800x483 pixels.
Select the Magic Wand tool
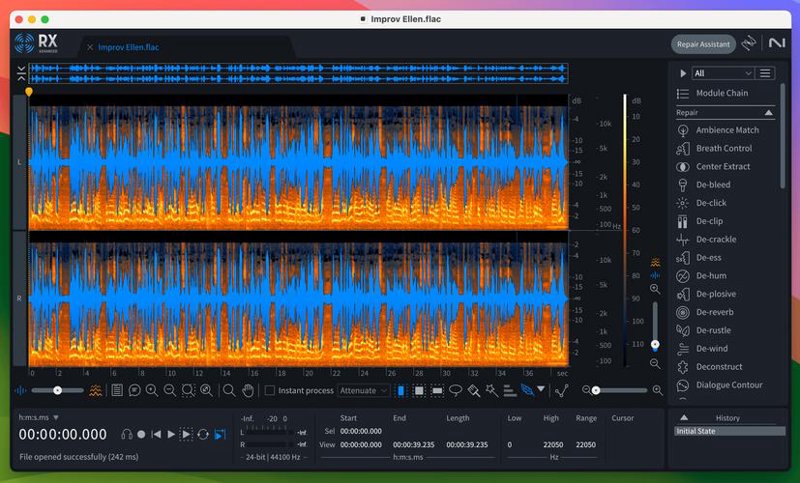492,391
